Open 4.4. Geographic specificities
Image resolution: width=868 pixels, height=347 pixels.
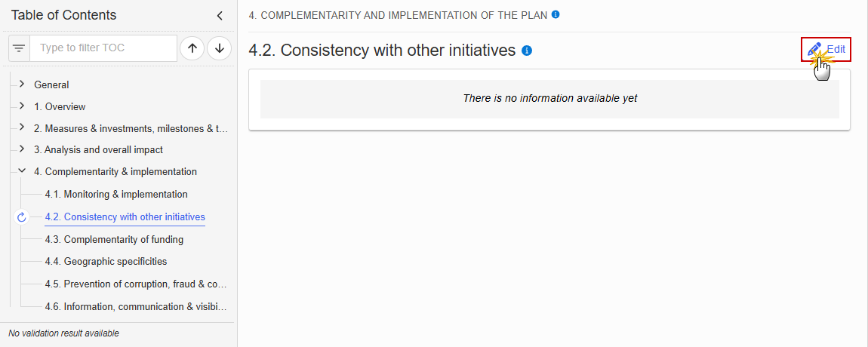click(x=106, y=261)
